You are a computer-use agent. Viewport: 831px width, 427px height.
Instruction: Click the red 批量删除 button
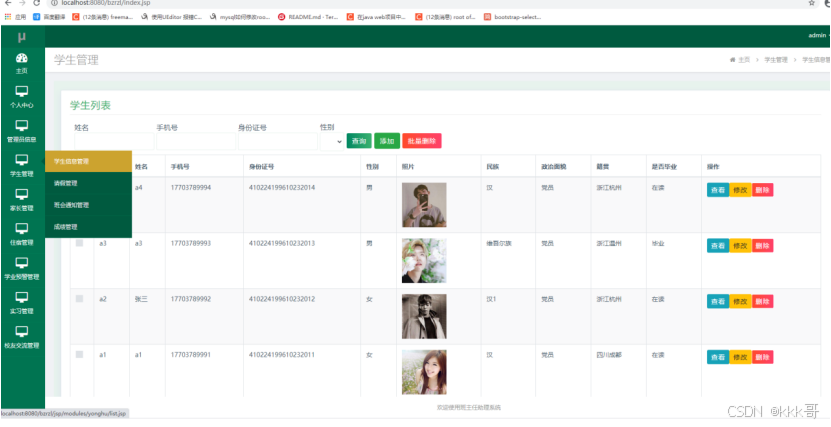[x=422, y=141]
